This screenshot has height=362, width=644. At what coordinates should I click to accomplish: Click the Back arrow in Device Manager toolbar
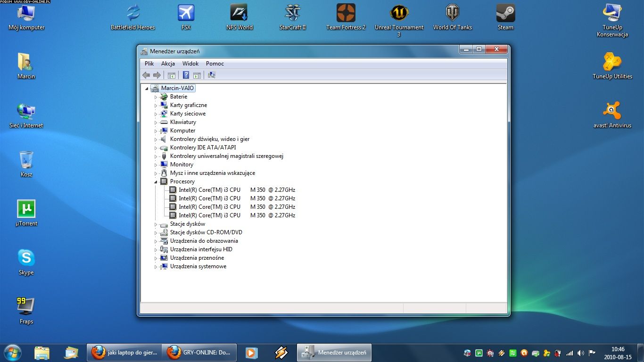coord(146,75)
